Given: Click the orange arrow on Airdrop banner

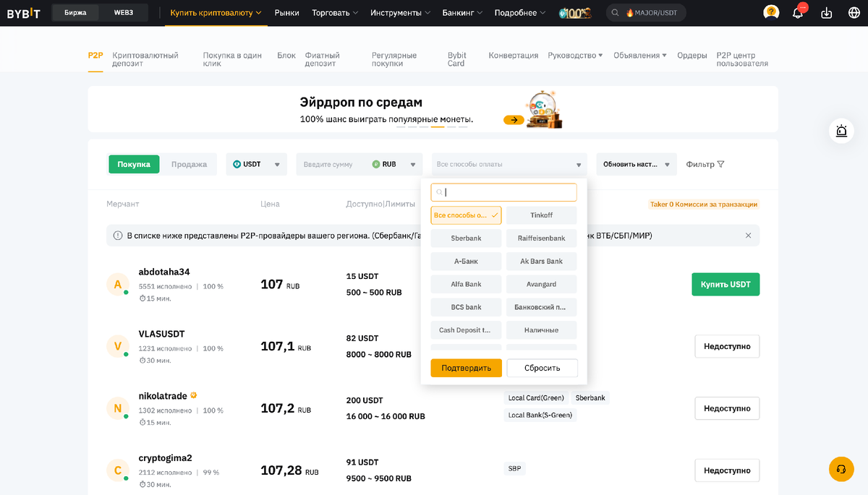Looking at the screenshot, I should tap(514, 120).
